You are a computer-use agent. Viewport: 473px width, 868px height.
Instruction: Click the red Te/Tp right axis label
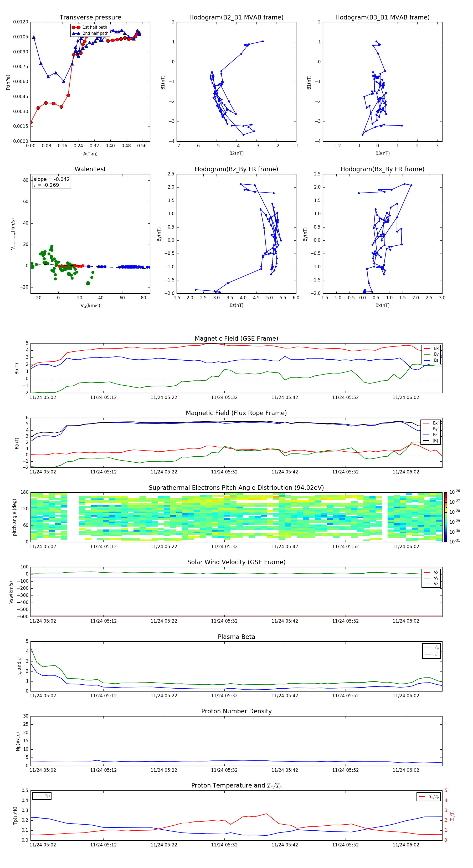pyautogui.click(x=453, y=816)
